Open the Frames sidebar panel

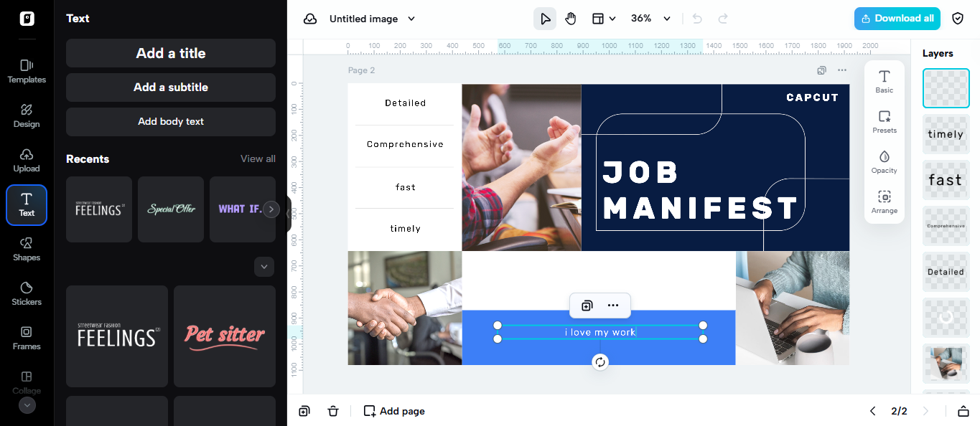27,339
